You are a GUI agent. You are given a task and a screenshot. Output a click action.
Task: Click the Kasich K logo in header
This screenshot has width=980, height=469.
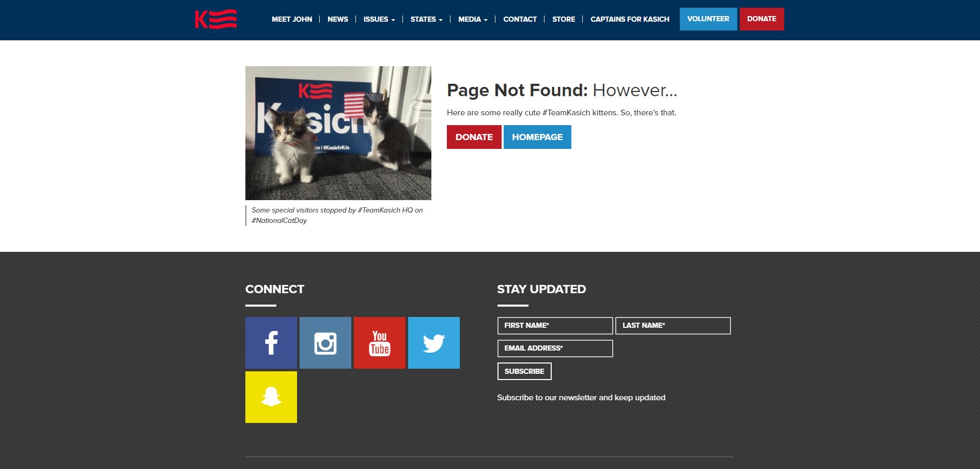pyautogui.click(x=216, y=19)
